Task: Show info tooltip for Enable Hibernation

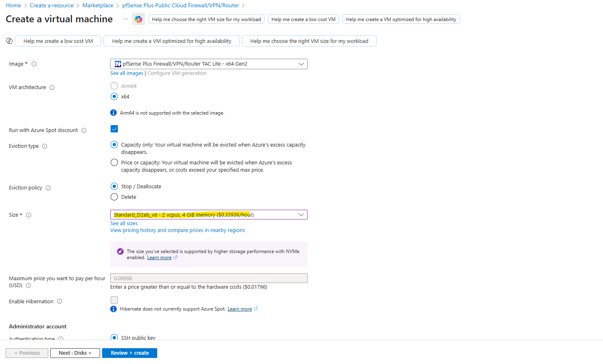Action: 60,301
